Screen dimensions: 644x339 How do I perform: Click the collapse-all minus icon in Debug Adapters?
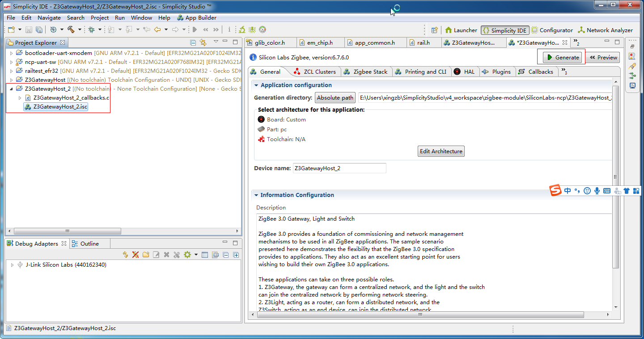click(225, 255)
